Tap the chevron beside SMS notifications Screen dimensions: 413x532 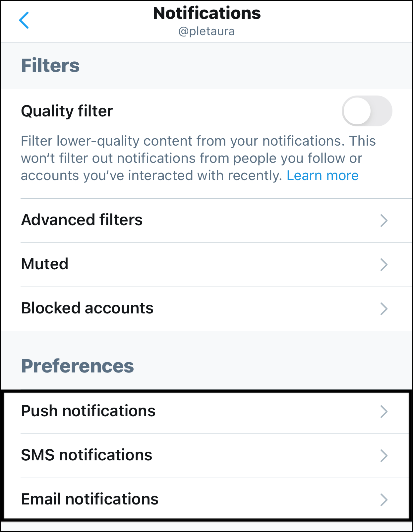pos(383,456)
